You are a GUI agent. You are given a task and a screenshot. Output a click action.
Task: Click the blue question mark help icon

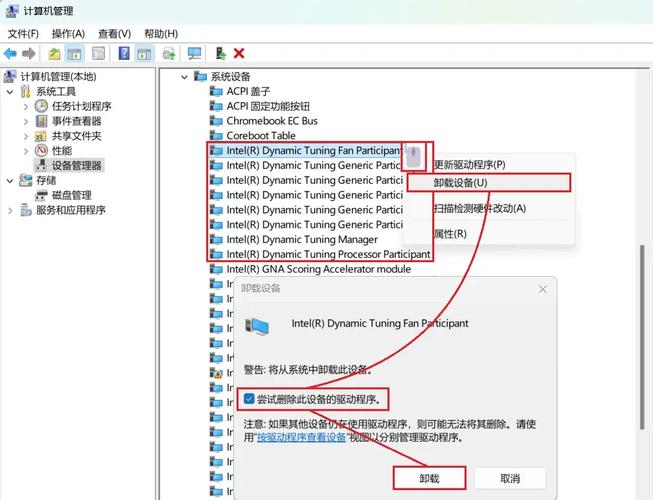(124, 53)
